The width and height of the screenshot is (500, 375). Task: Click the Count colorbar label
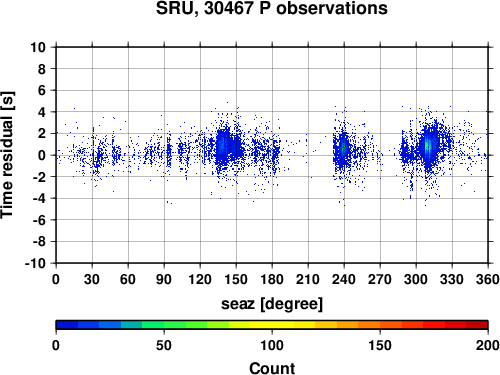(x=272, y=368)
